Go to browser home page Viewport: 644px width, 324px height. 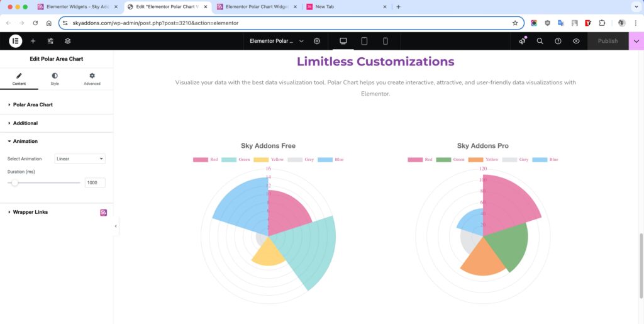pos(49,23)
